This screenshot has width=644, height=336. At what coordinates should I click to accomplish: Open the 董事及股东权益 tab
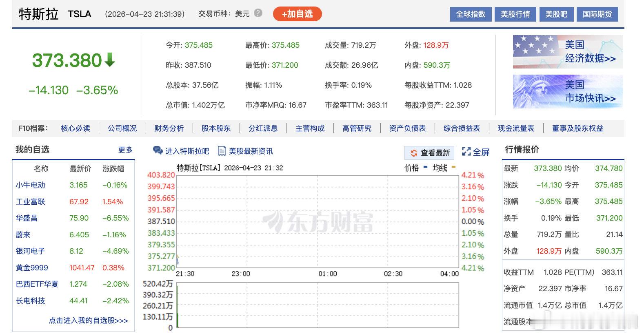577,128
